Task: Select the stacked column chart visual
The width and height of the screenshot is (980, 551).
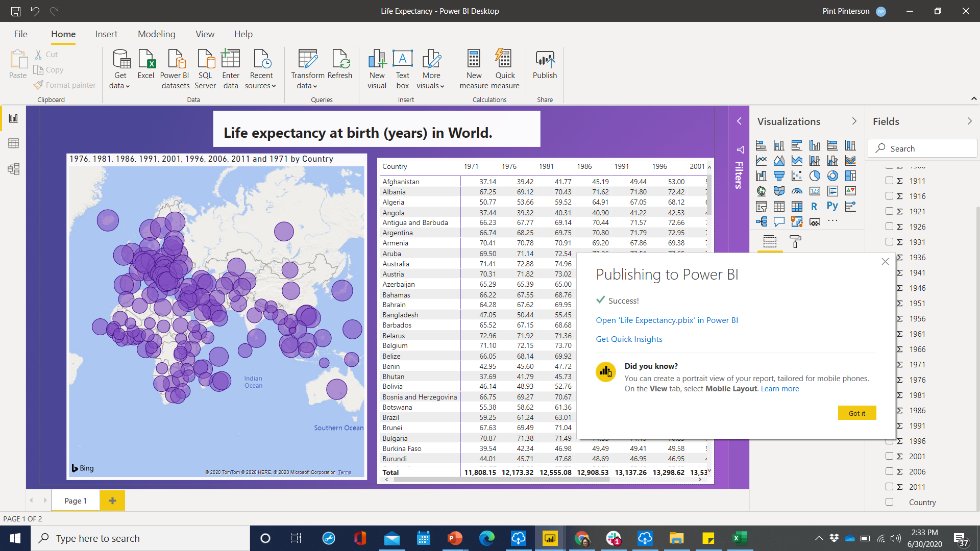Action: (779, 145)
